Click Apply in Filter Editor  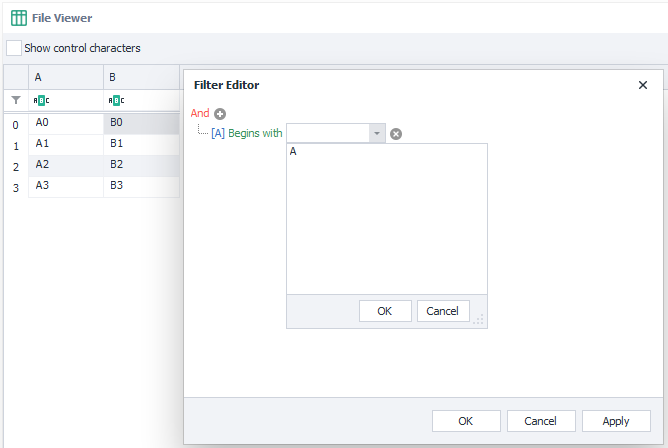click(x=616, y=421)
